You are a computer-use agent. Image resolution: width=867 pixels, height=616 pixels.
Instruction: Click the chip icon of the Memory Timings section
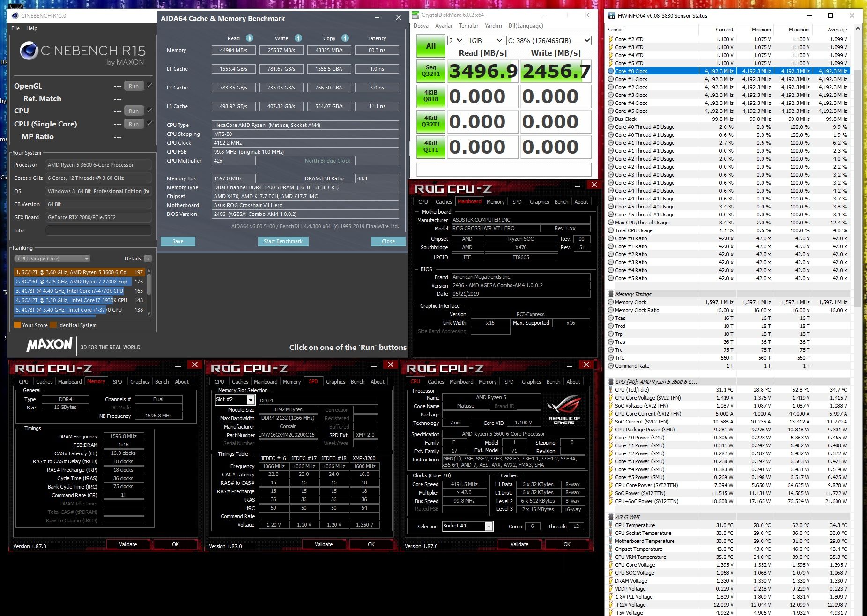[x=611, y=294]
